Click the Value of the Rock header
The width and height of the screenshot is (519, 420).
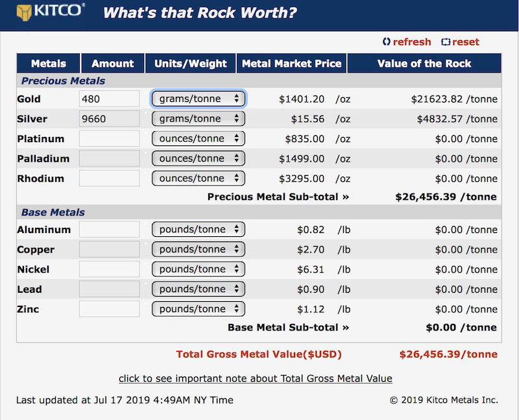pos(424,63)
